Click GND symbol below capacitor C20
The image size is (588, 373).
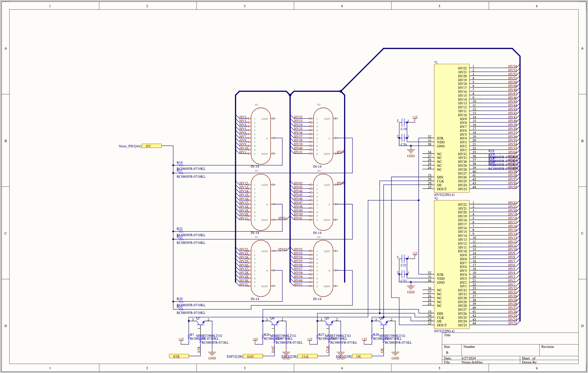click(411, 152)
